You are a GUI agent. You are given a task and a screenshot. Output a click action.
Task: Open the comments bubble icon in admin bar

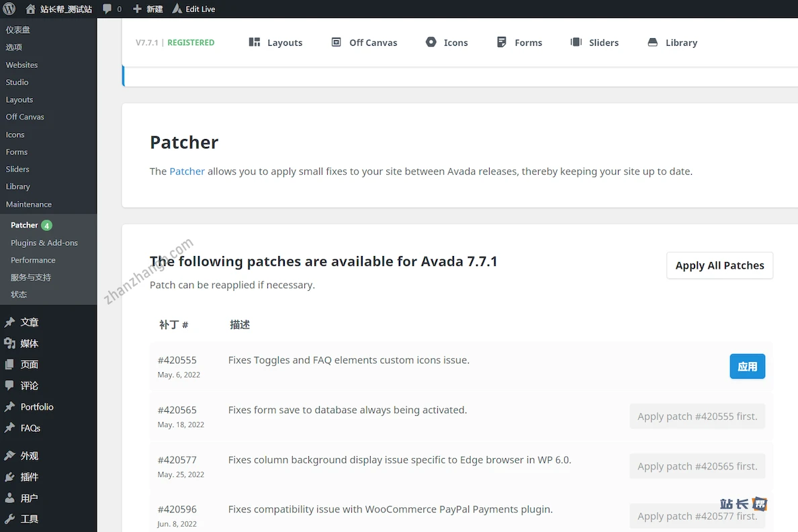107,9
